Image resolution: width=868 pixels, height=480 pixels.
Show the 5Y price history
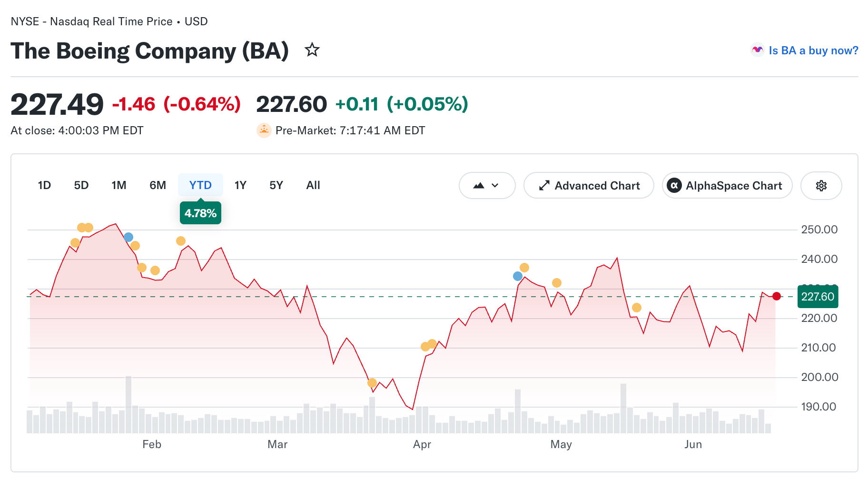pos(276,185)
